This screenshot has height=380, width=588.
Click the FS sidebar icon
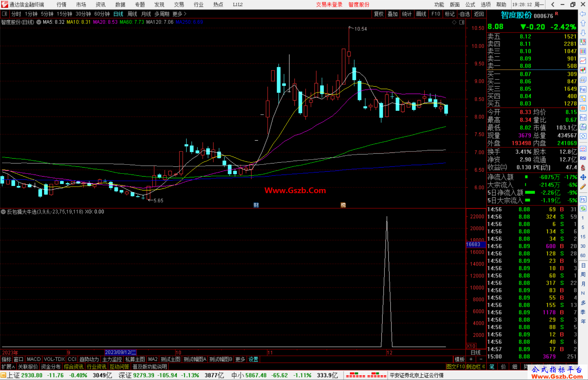click(x=583, y=199)
